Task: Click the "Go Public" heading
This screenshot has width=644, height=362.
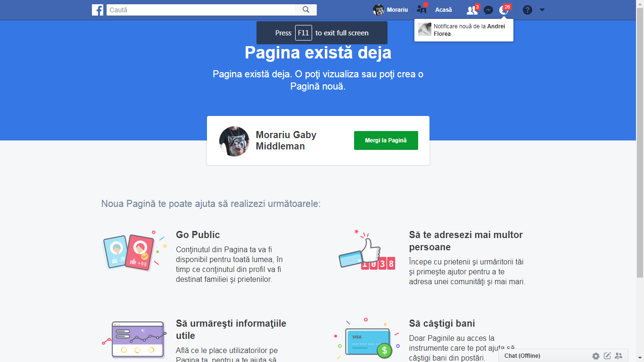Action: tap(198, 235)
